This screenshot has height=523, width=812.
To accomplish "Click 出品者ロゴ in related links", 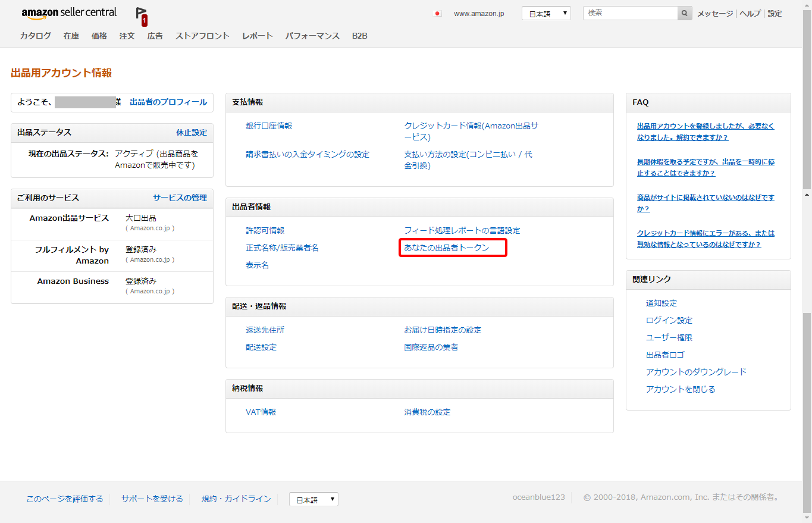I will [x=665, y=355].
